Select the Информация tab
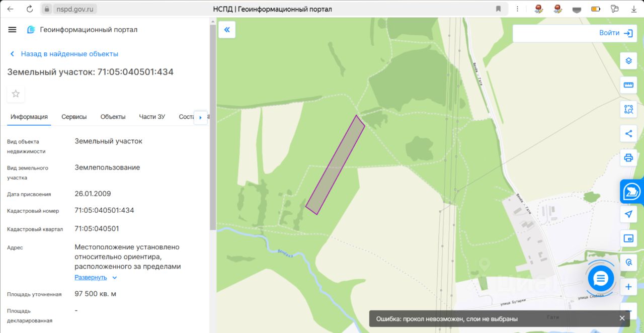 tap(29, 117)
